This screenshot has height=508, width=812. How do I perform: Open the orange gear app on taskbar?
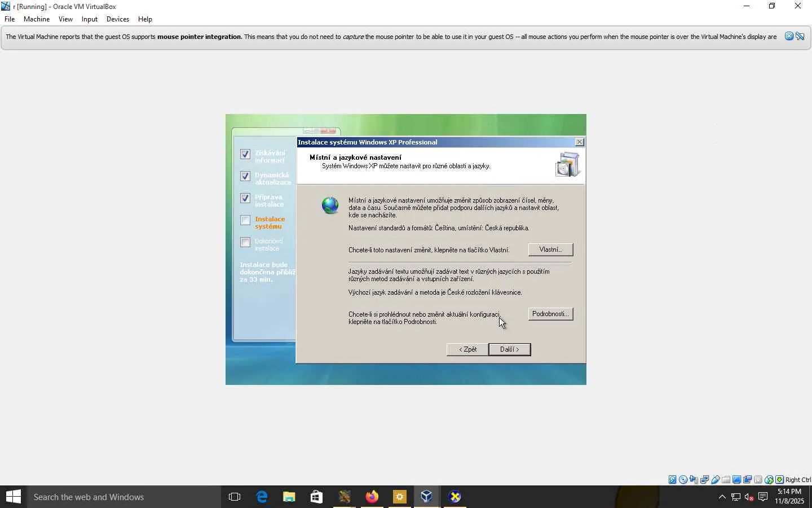(400, 497)
